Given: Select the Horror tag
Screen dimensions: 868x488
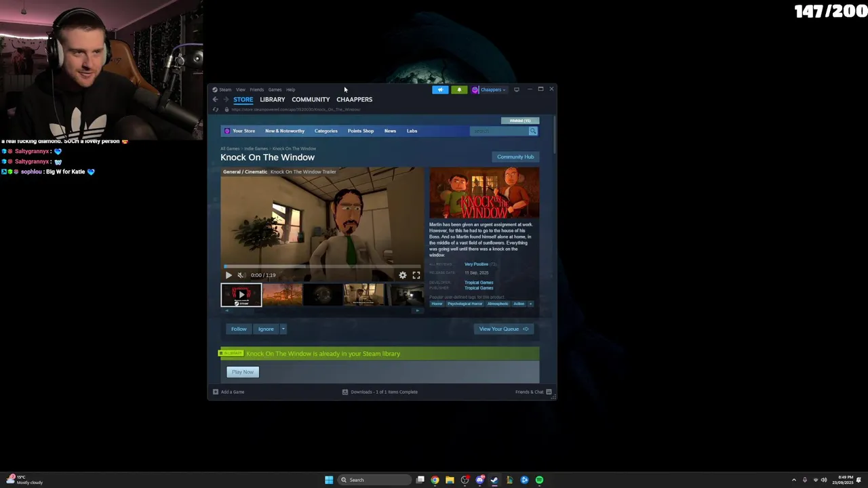Looking at the screenshot, I should (437, 304).
